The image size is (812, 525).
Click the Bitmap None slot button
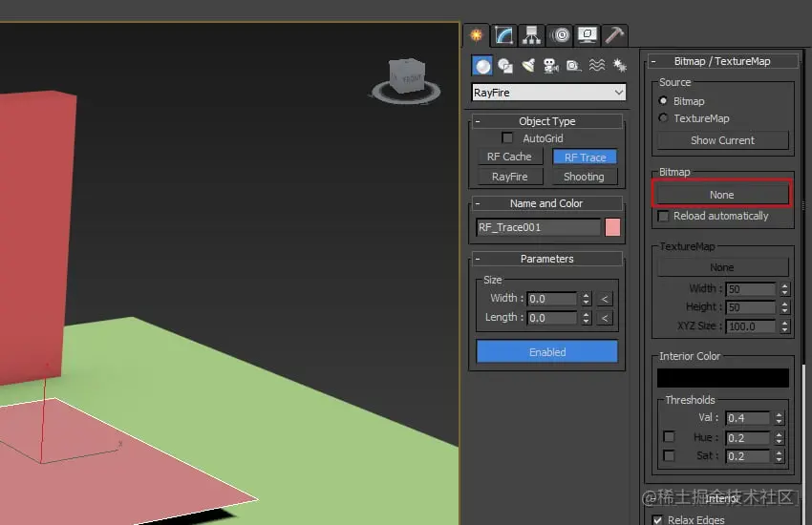tap(722, 195)
